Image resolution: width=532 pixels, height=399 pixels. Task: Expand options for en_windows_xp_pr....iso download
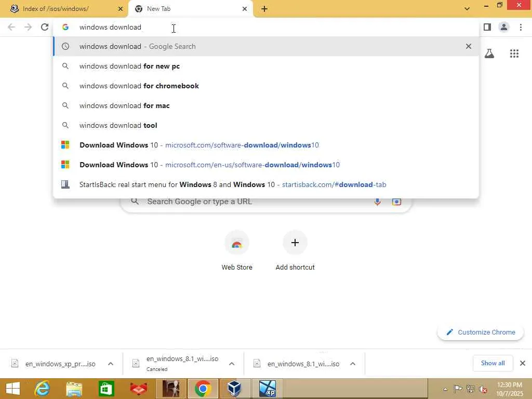pos(111,364)
